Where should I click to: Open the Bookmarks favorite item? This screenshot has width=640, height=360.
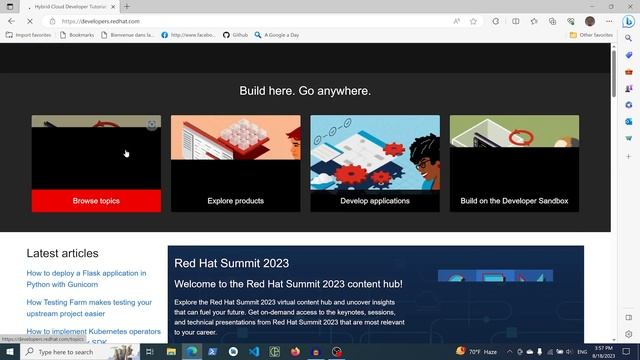(77, 35)
